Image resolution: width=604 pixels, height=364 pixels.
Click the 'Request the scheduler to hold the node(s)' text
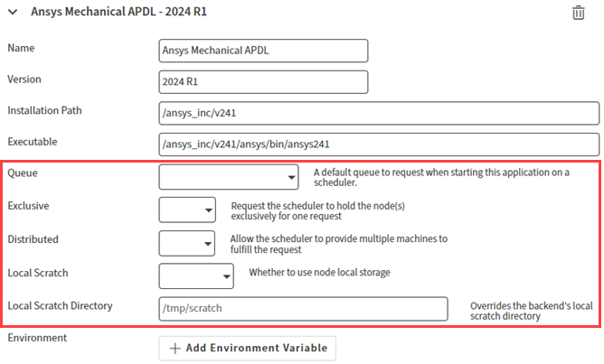pos(317,210)
